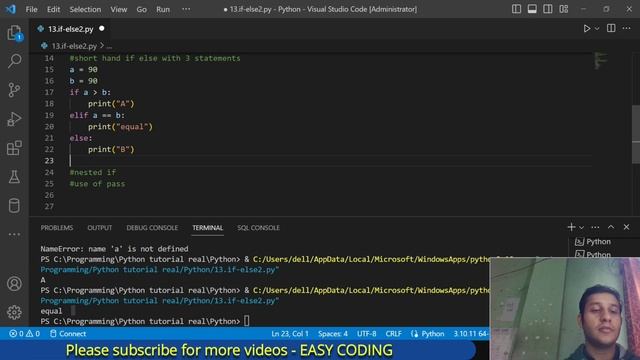Open the Run and Debug view

tap(14, 119)
